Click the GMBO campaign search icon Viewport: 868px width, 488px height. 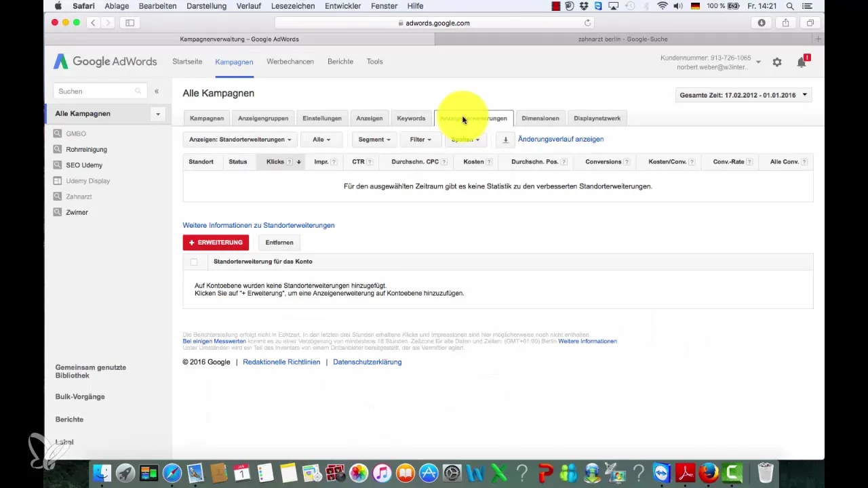[x=58, y=134]
